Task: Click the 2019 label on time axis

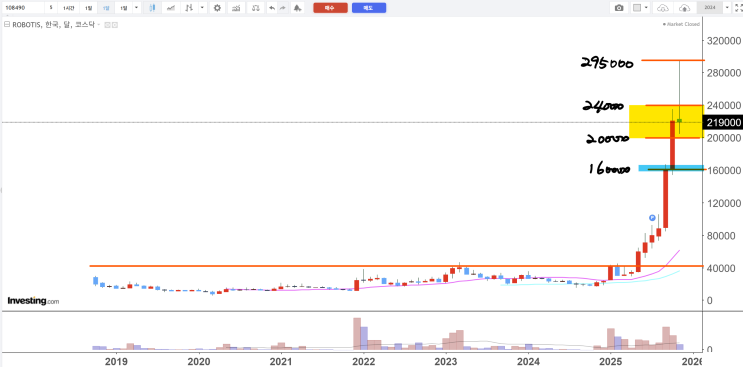Action: 116,361
